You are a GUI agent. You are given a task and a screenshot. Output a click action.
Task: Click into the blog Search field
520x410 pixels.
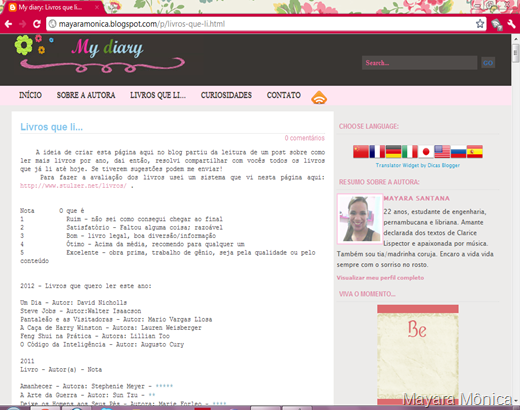419,63
